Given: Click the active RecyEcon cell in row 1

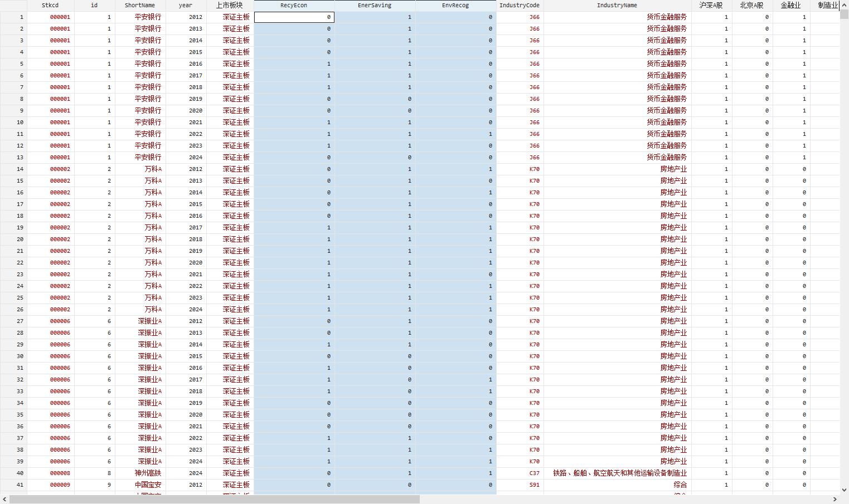Looking at the screenshot, I should (294, 17).
